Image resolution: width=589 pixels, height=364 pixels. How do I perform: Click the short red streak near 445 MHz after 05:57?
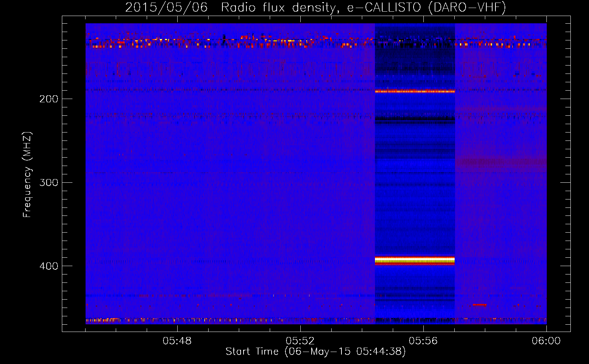point(479,305)
